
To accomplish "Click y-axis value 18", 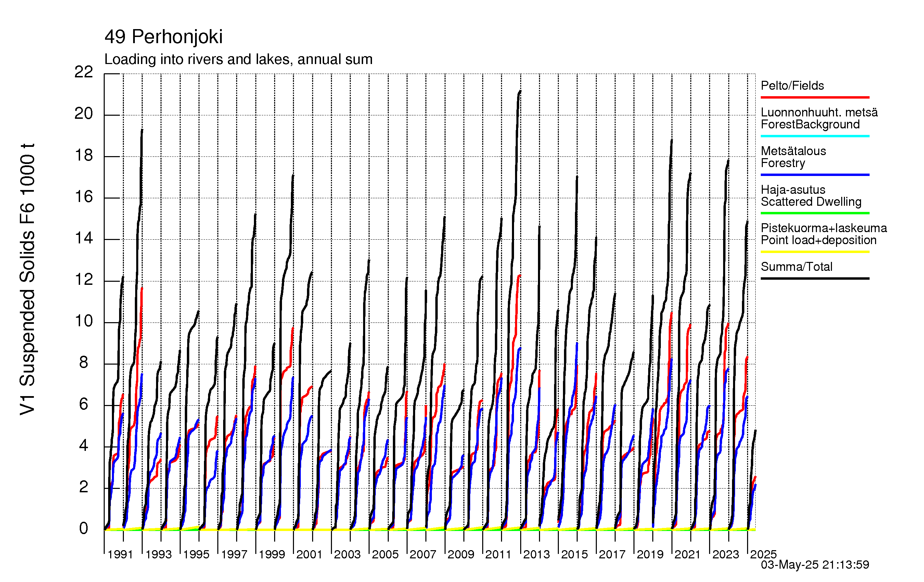I will [84, 155].
